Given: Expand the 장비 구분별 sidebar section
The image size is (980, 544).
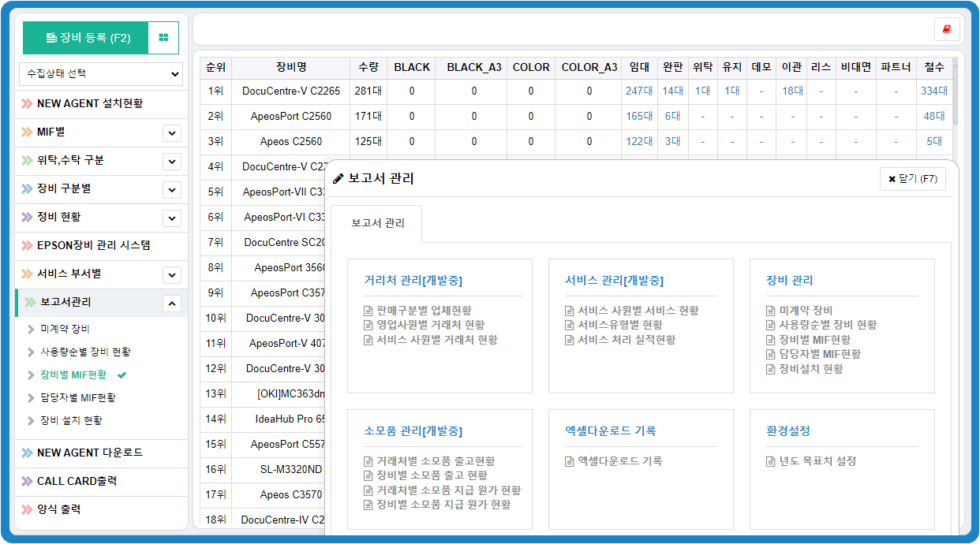Looking at the screenshot, I should pyautogui.click(x=172, y=190).
